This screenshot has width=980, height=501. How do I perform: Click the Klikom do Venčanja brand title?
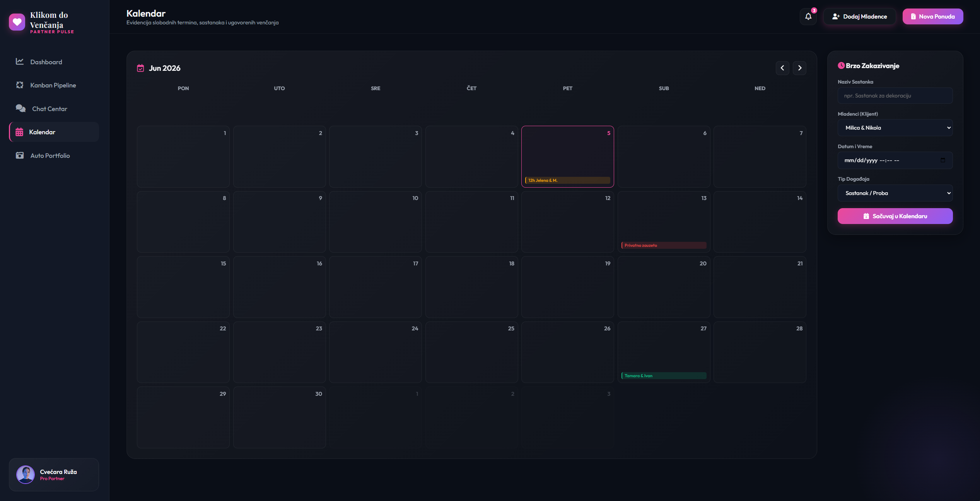[49, 20]
